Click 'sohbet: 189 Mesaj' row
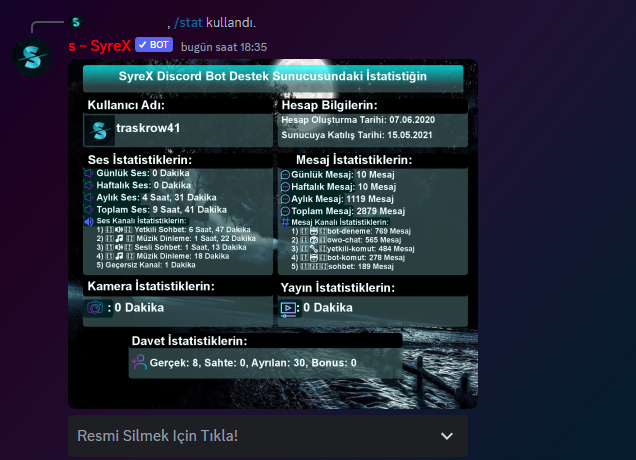Screen dimensions: 636x460 click(342, 267)
